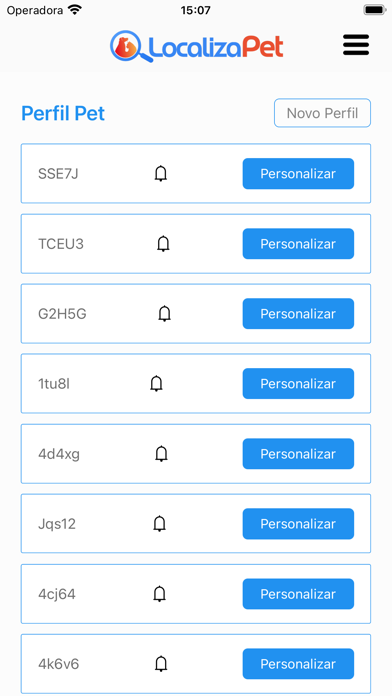Viewport: 392px width, 696px height.
Task: Customize the 4cj64 profile
Action: coord(298,594)
